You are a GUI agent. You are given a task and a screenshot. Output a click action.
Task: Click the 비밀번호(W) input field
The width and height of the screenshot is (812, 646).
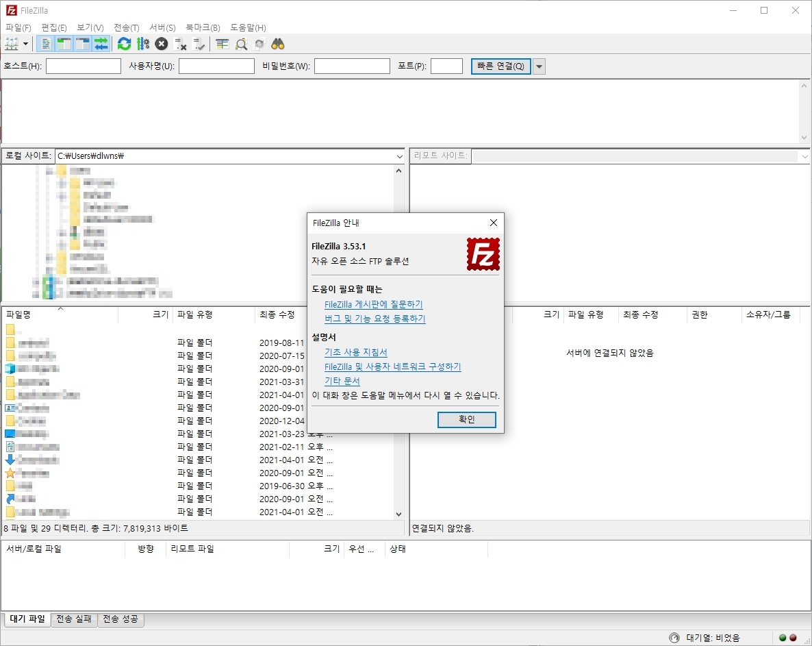coord(352,66)
